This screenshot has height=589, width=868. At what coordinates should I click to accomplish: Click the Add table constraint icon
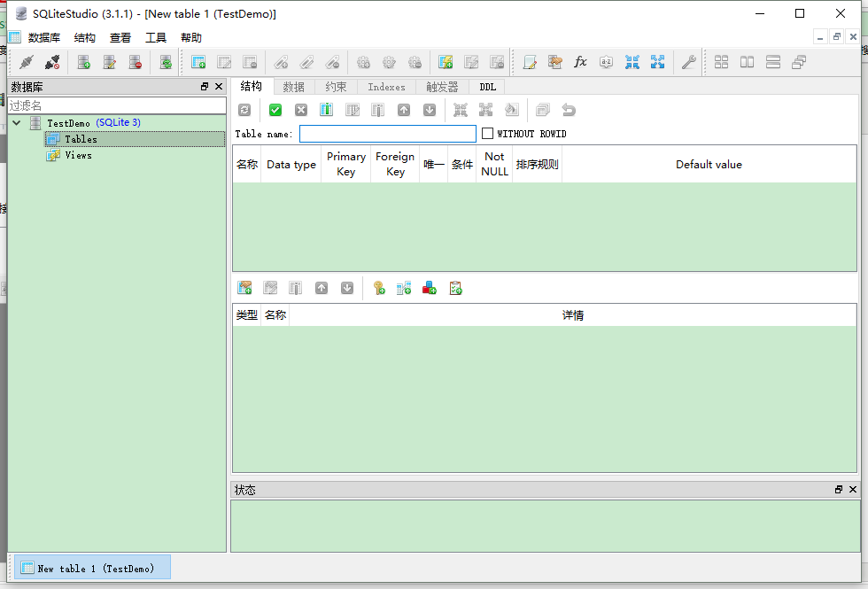coord(244,288)
